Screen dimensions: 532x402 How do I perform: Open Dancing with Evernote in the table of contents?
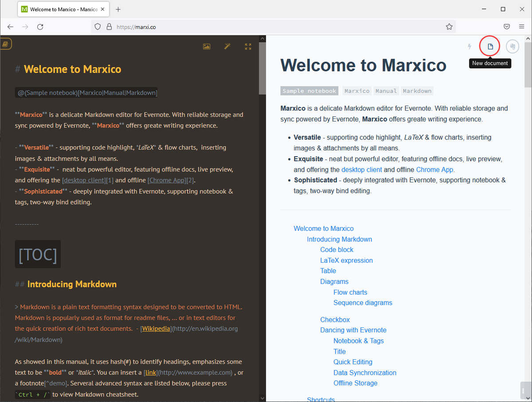[353, 330]
